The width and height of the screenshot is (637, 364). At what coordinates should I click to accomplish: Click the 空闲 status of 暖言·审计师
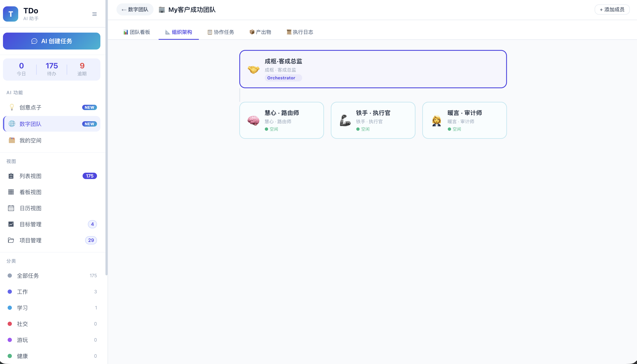(454, 129)
